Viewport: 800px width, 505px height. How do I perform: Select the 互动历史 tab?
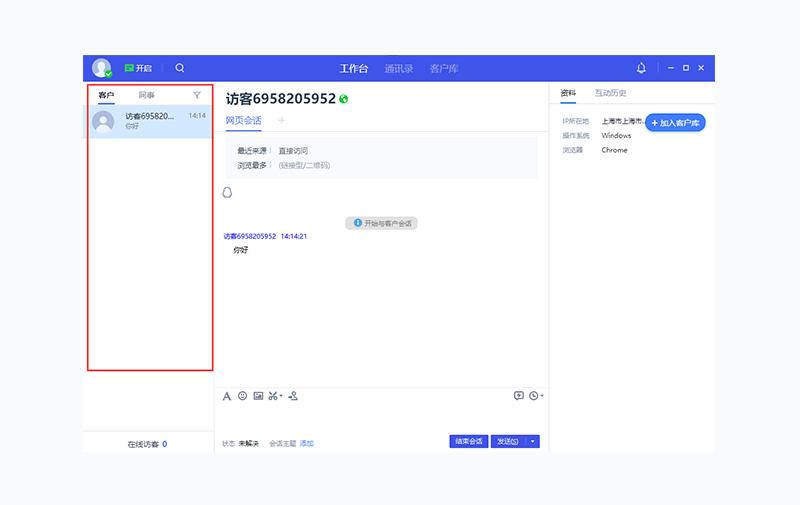tap(610, 93)
